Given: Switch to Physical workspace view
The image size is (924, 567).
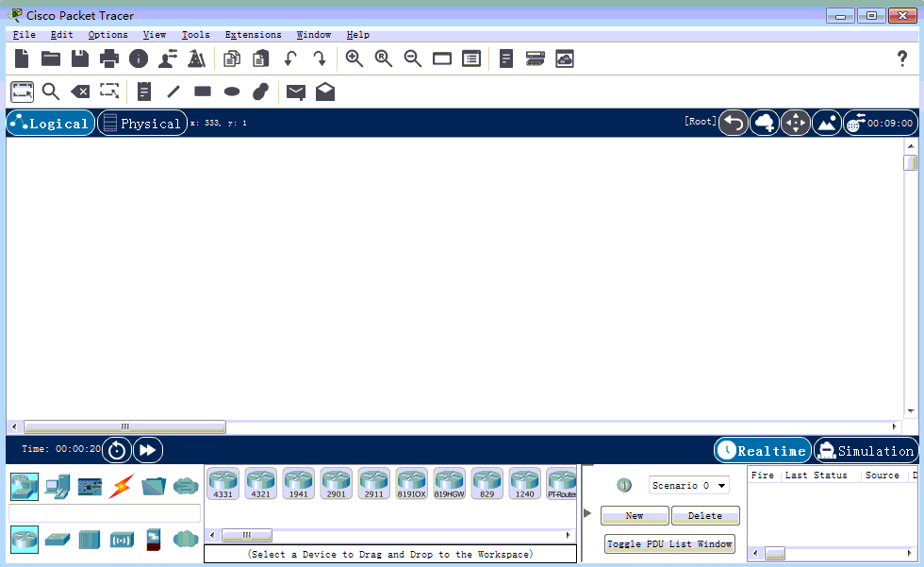Looking at the screenshot, I should 142,124.
